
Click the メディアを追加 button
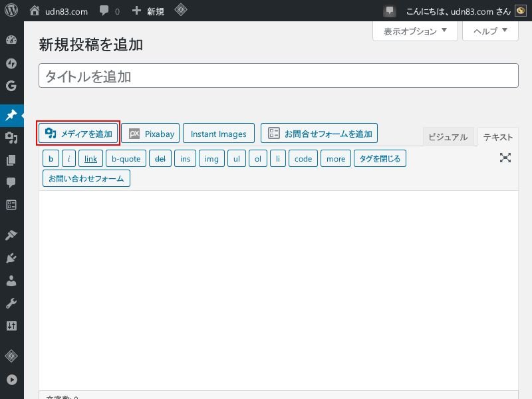[x=78, y=134]
